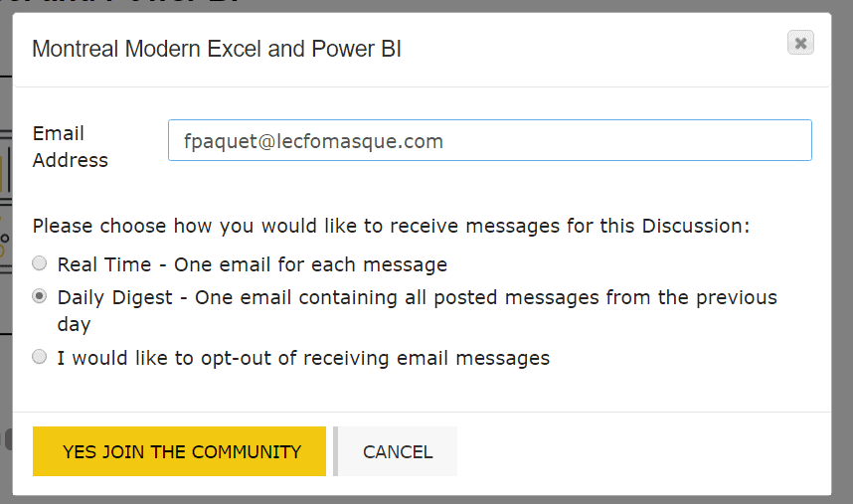Click the 'I would like to opt-out' label
The width and height of the screenshot is (853, 504).
point(303,357)
